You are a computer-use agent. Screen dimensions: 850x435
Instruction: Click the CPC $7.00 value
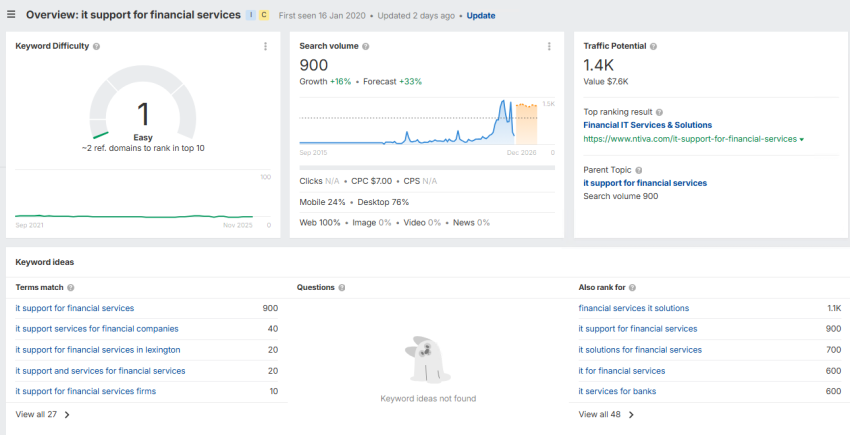point(371,181)
